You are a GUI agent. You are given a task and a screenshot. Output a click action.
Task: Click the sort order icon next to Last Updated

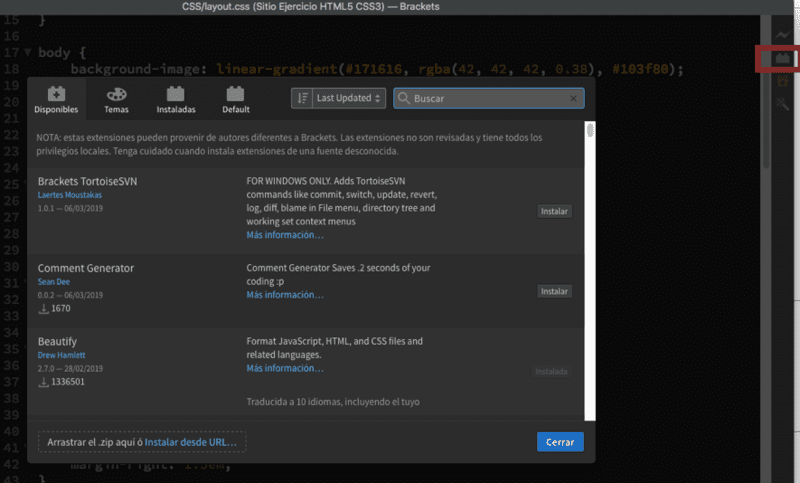click(x=301, y=98)
